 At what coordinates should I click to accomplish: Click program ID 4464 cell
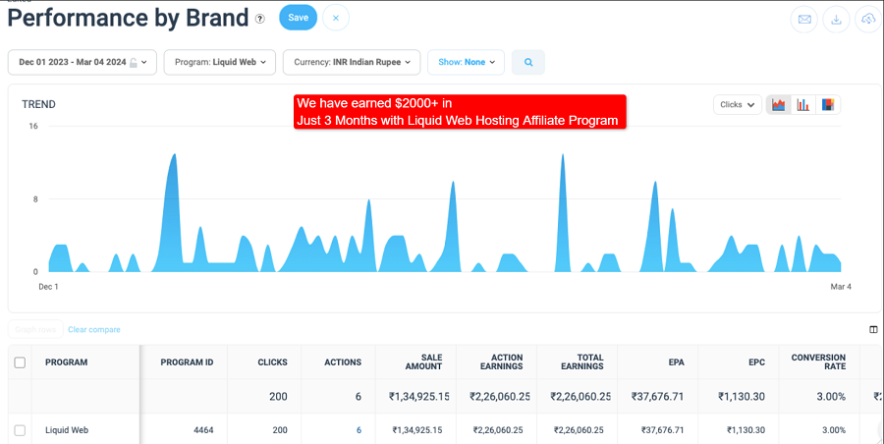click(x=204, y=430)
